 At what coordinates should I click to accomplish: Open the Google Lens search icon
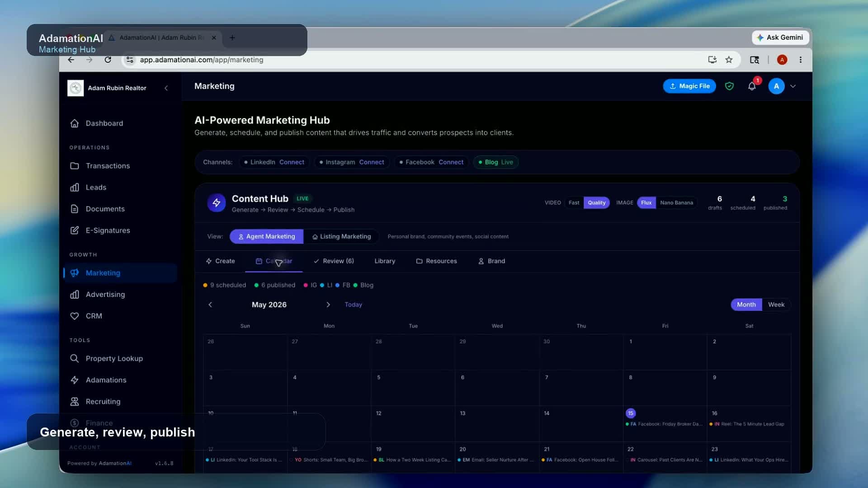point(754,60)
